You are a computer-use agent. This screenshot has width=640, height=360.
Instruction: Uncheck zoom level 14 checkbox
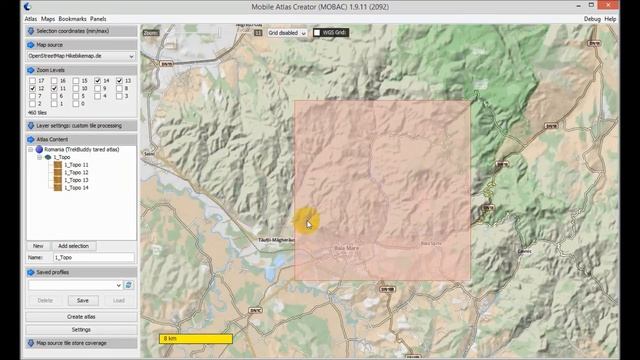(98, 81)
